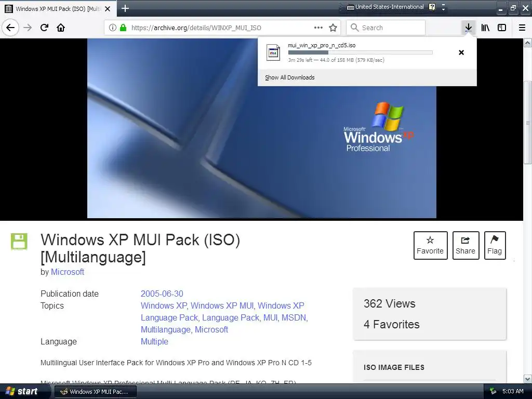Open the Windows XP MUI topic link

pyautogui.click(x=222, y=305)
